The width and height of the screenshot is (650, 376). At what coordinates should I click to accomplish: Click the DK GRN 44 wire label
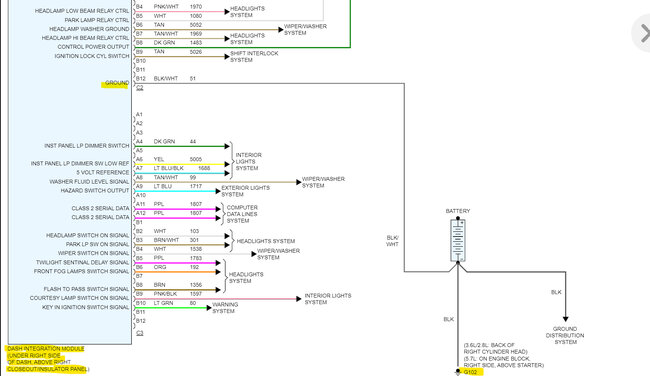click(x=175, y=142)
